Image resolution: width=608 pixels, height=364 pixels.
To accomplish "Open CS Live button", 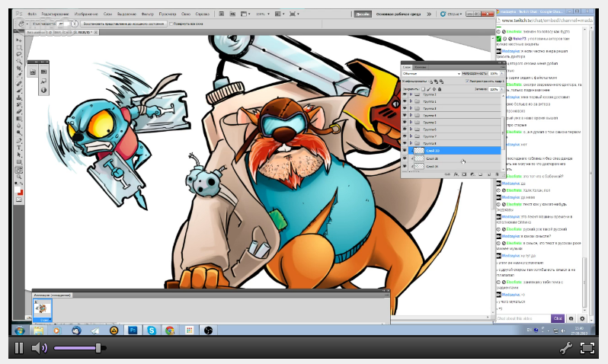I will coord(451,14).
